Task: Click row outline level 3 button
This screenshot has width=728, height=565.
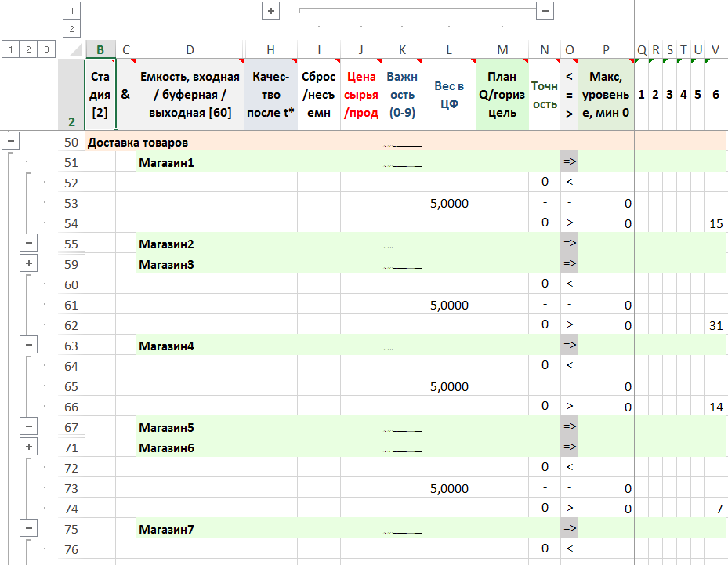Action: [x=46, y=49]
